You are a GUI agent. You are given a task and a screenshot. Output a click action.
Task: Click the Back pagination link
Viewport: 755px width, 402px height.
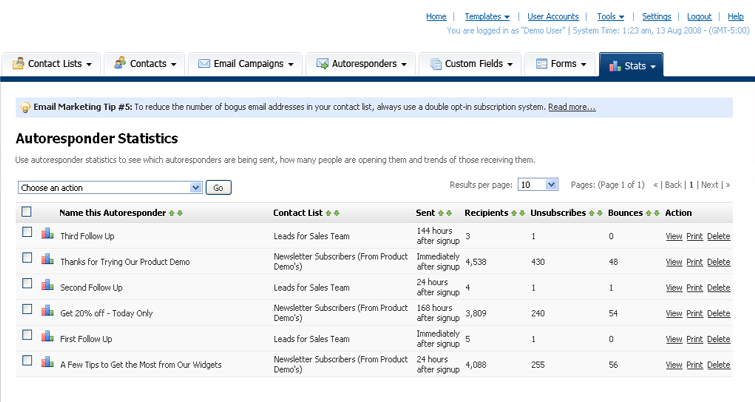(673, 184)
